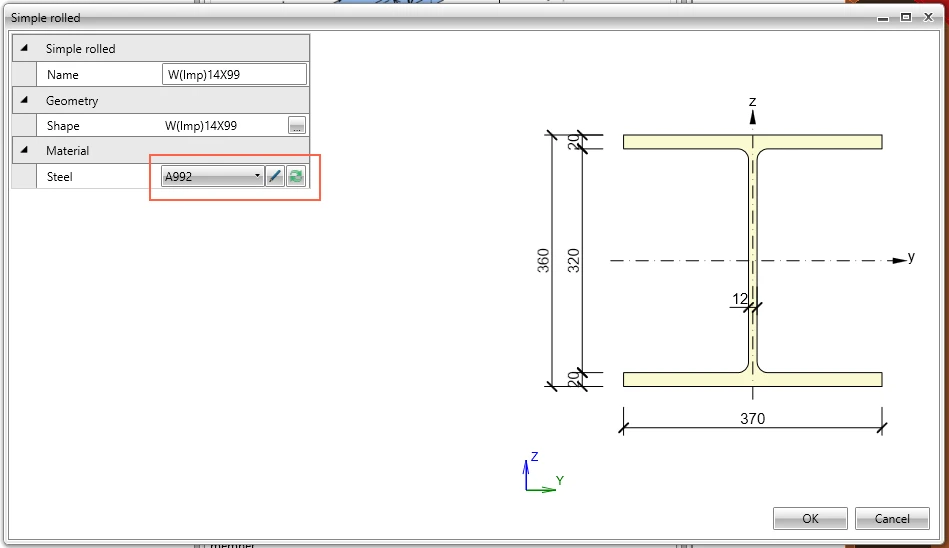Collapse the Material section
This screenshot has height=548, width=949.
tap(24, 150)
